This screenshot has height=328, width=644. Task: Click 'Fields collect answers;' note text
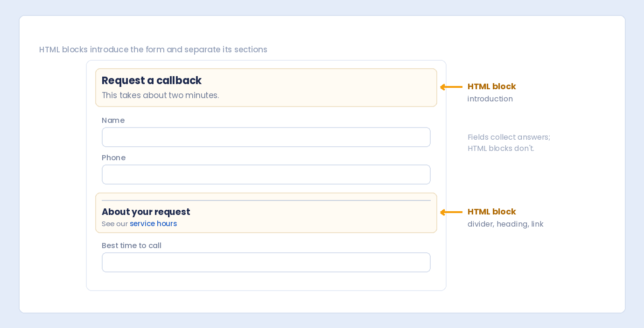(x=509, y=137)
